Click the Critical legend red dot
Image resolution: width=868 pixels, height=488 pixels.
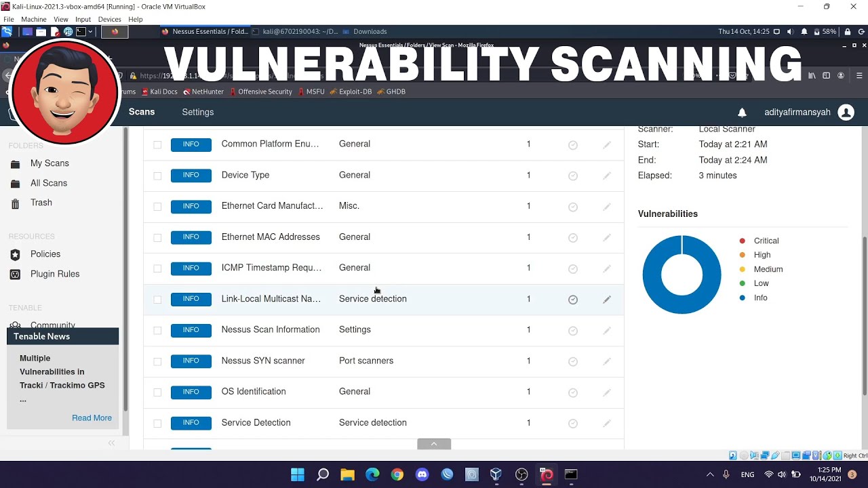(743, 241)
